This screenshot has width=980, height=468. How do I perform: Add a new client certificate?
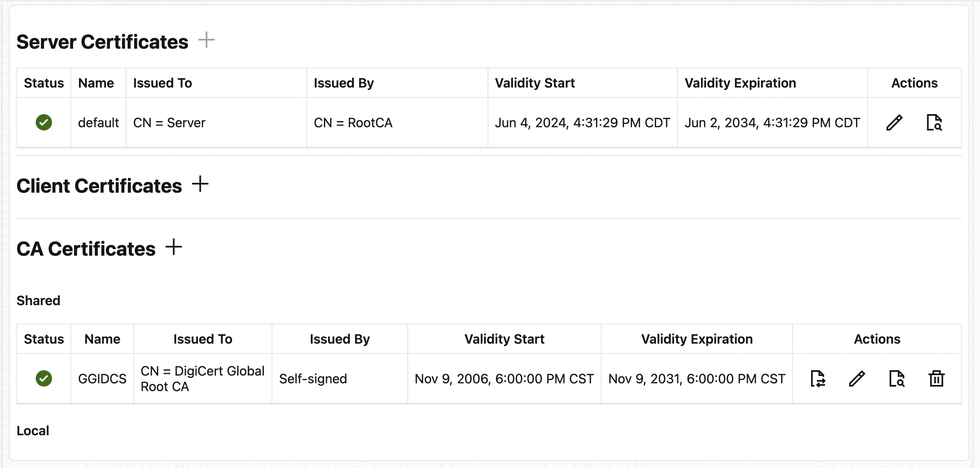200,184
